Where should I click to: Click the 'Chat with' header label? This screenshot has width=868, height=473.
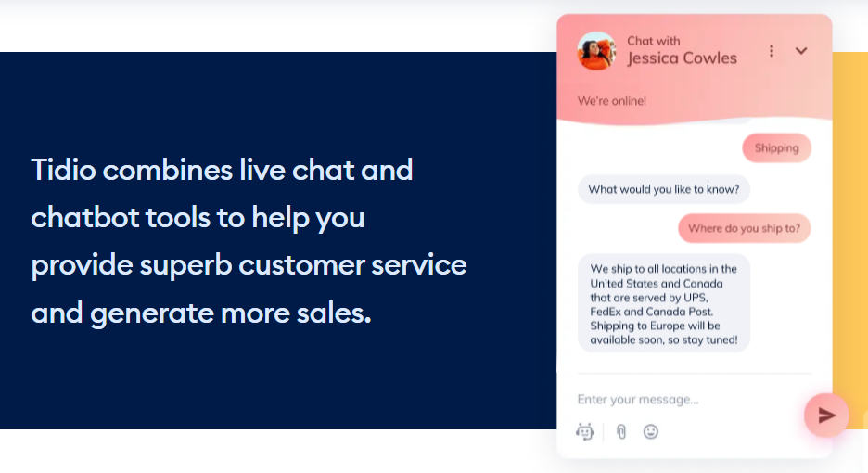(x=653, y=41)
